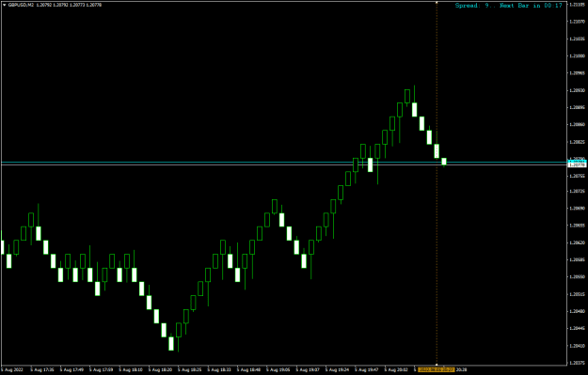
Task: Click the 1.20480 price scale label
Action: pyautogui.click(x=577, y=311)
